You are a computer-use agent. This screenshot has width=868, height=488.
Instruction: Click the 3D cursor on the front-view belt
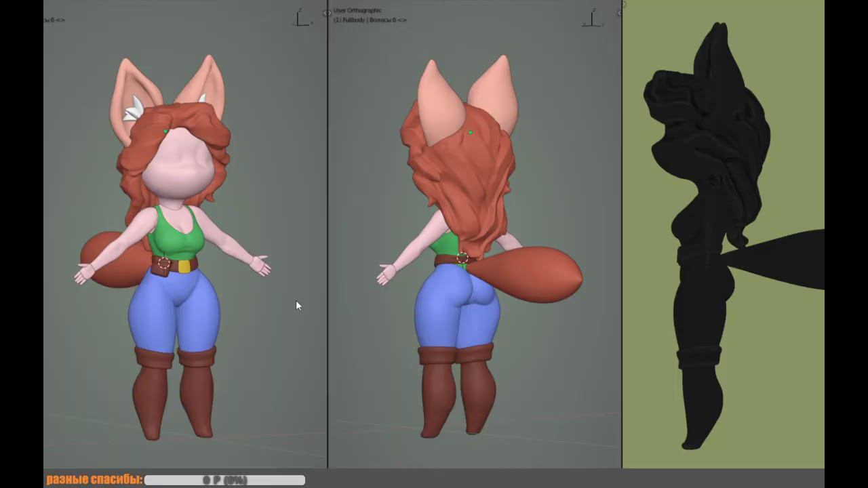tap(163, 262)
